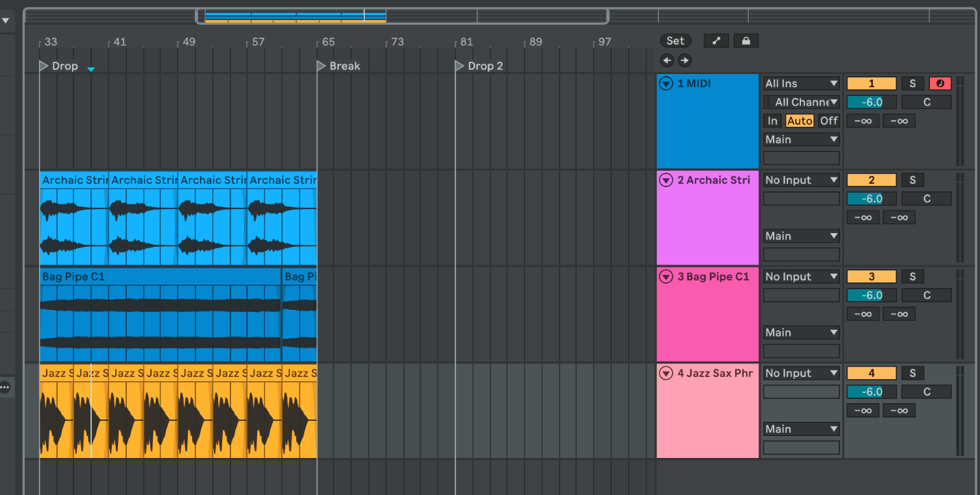This screenshot has height=495, width=980.
Task: Toggle the automation mode icon
Action: (716, 40)
